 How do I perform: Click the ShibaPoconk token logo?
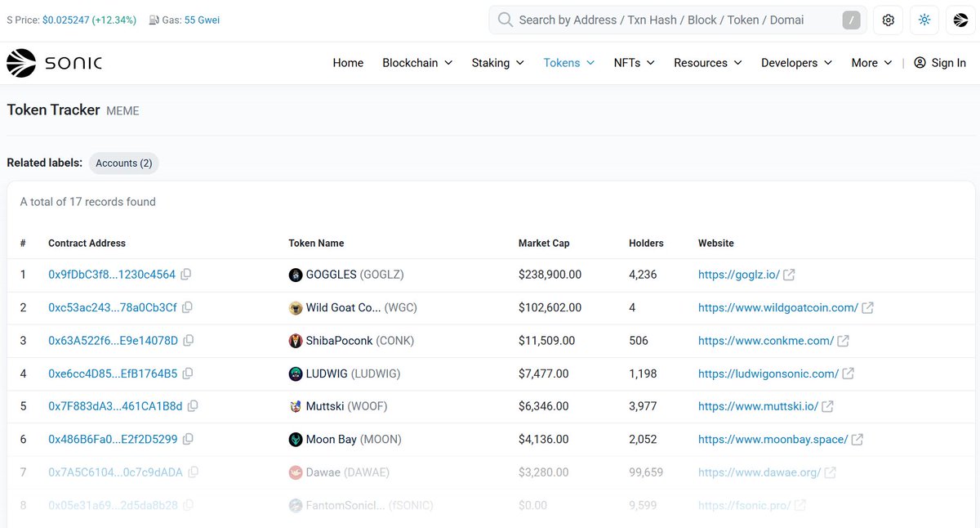coord(296,340)
